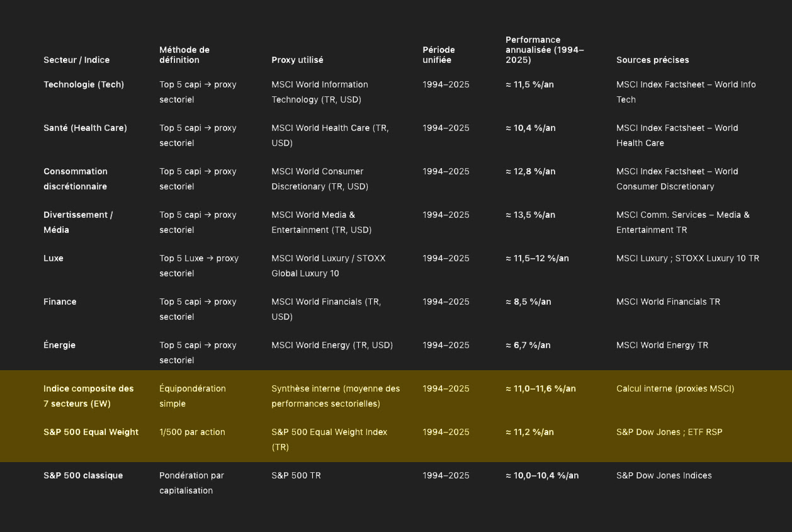Select the 'S&P 500 Equal Weight' row label
792x532 pixels.
[91, 432]
